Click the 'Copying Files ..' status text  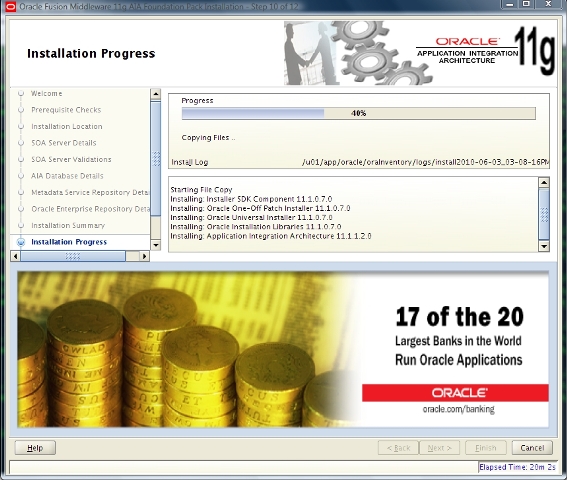click(208, 137)
